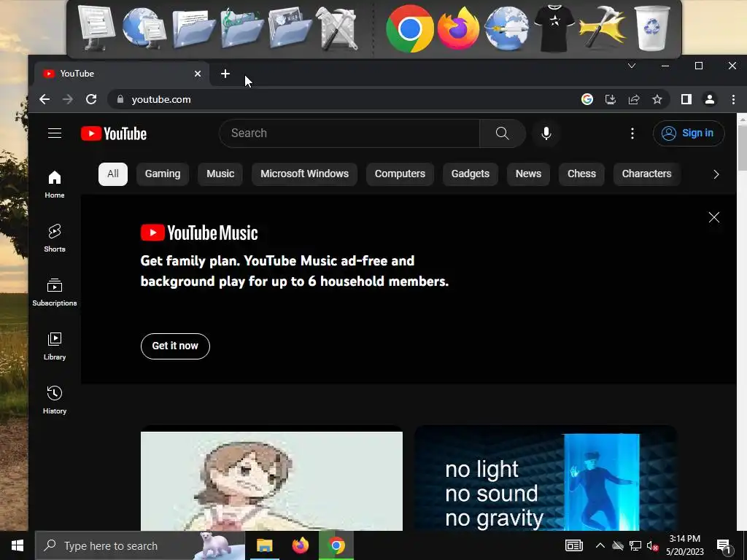Close the YouTube tab
The image size is (747, 560).
point(198,74)
